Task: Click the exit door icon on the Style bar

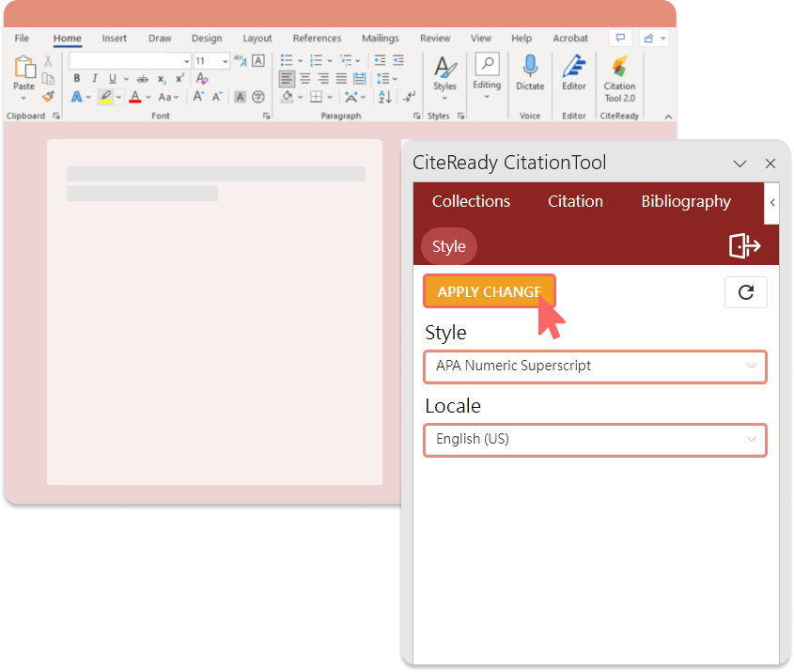Action: point(744,245)
